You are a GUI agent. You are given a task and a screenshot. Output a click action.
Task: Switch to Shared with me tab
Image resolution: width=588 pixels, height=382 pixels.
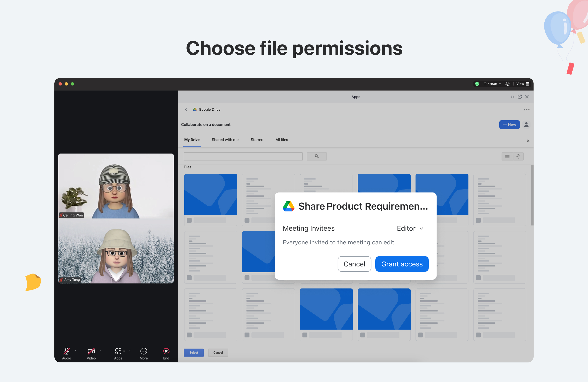pos(225,140)
